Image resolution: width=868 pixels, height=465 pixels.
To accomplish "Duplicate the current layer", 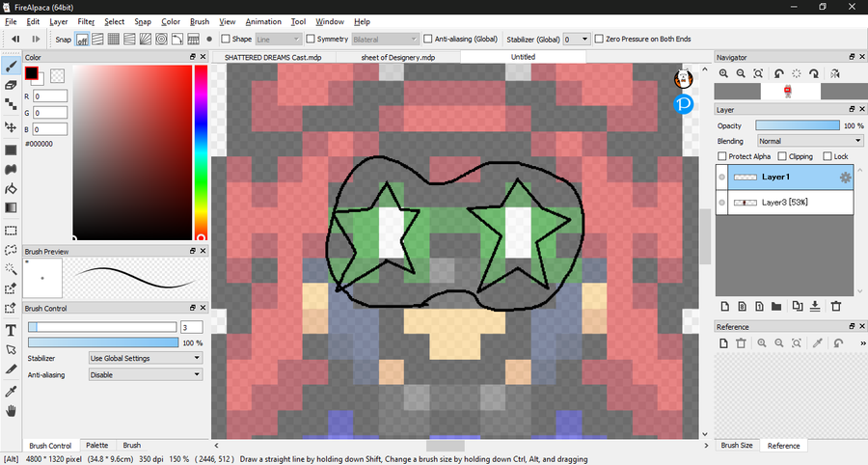I will [798, 306].
